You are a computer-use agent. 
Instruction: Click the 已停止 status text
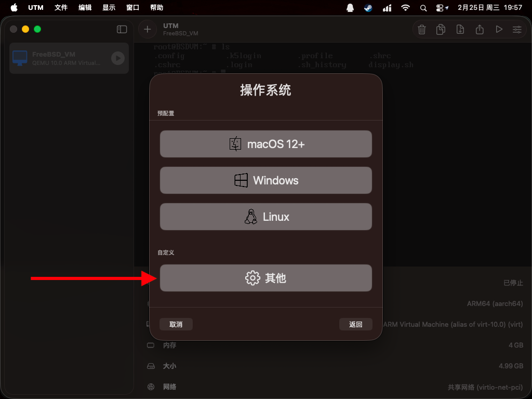click(513, 283)
